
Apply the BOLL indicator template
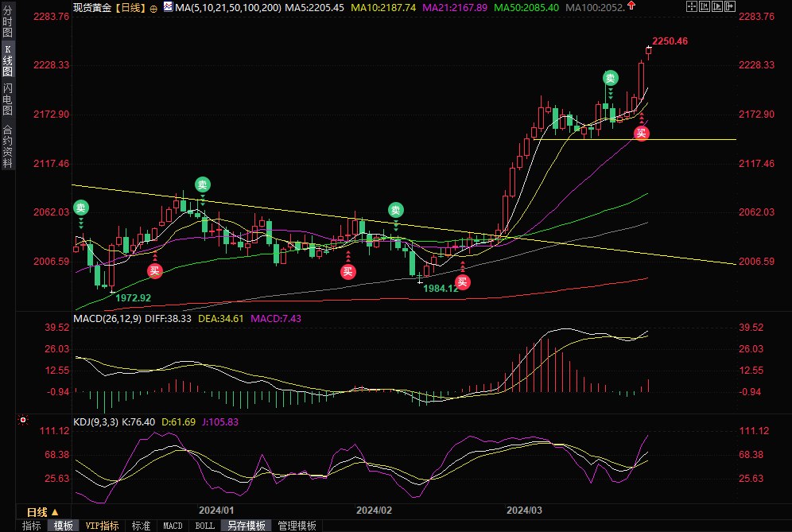pyautogui.click(x=204, y=526)
